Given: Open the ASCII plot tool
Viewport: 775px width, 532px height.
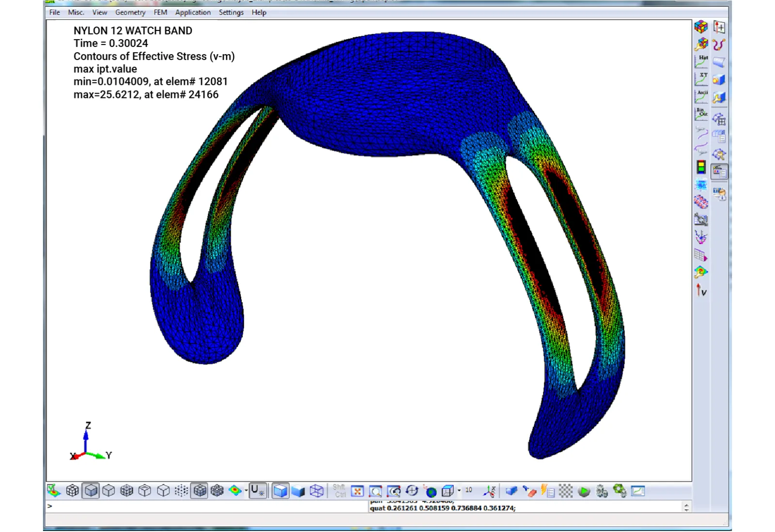Looking at the screenshot, I should pyautogui.click(x=701, y=96).
